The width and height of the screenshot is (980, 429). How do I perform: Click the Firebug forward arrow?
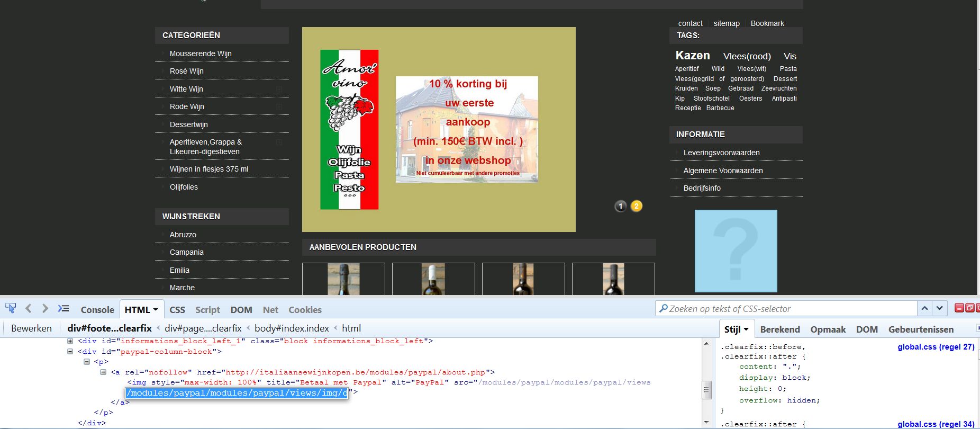tap(46, 308)
